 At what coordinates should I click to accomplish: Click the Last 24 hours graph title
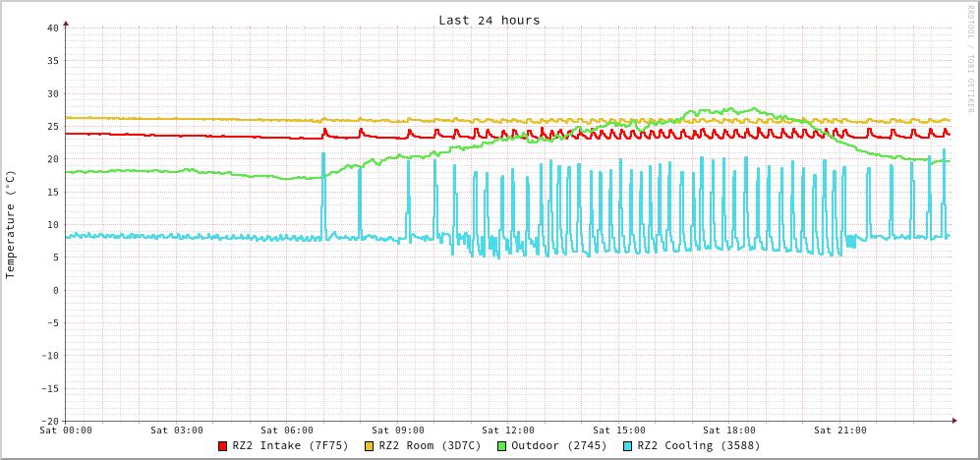click(x=489, y=20)
